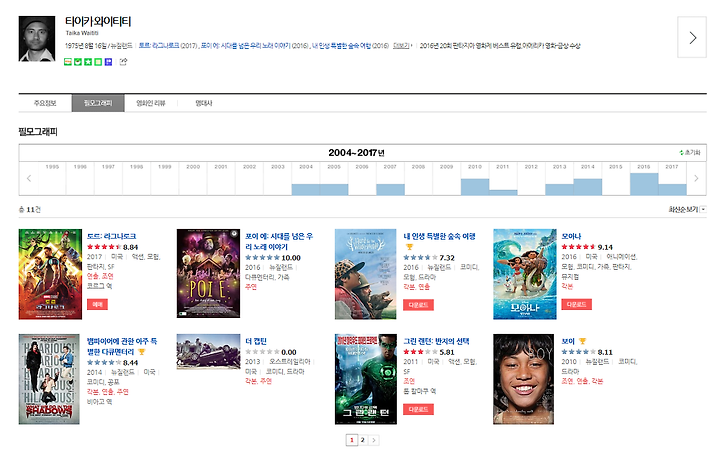The image size is (720, 459).
Task: Go to page 2 of filmography
Action: pos(362,440)
